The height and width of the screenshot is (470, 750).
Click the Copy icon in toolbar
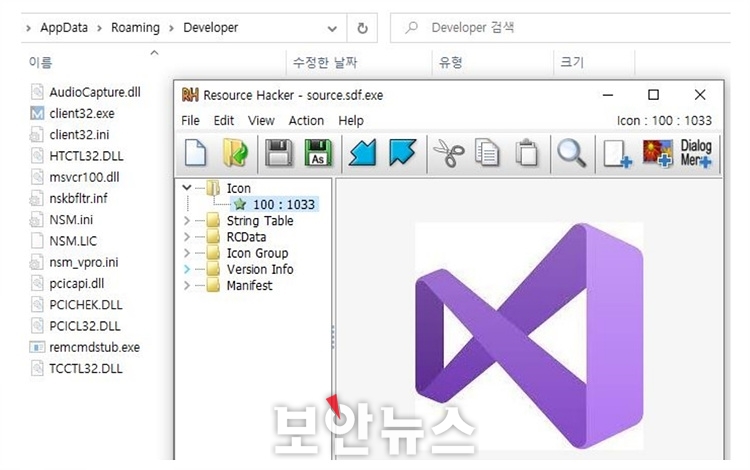[x=487, y=153]
